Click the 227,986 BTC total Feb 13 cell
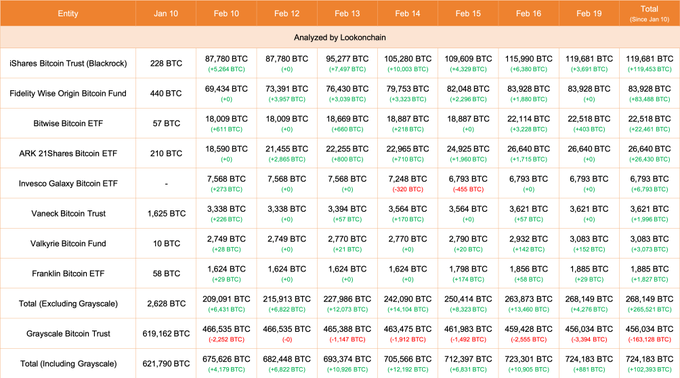 click(x=347, y=303)
